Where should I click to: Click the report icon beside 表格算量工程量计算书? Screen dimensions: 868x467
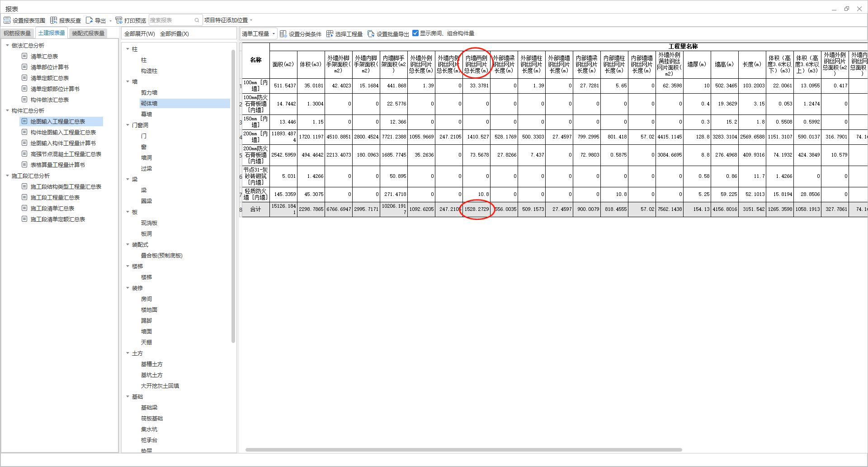(x=24, y=165)
